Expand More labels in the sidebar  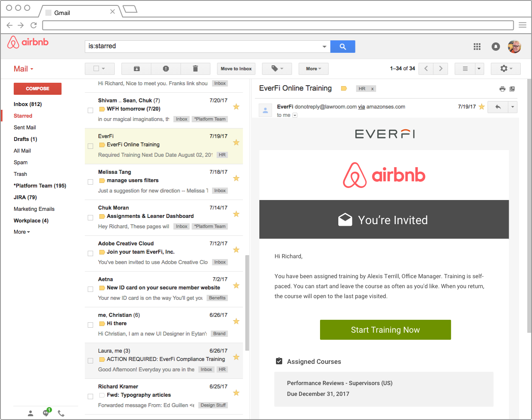(x=22, y=232)
